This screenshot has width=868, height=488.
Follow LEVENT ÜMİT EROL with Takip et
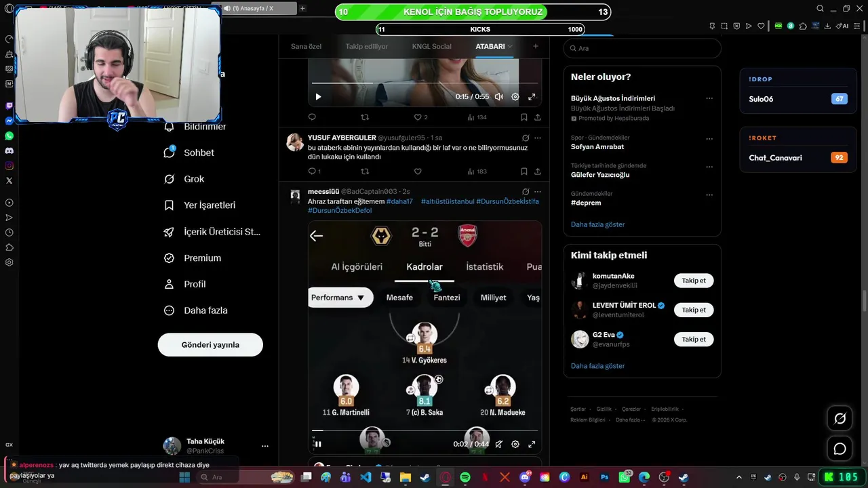(694, 310)
